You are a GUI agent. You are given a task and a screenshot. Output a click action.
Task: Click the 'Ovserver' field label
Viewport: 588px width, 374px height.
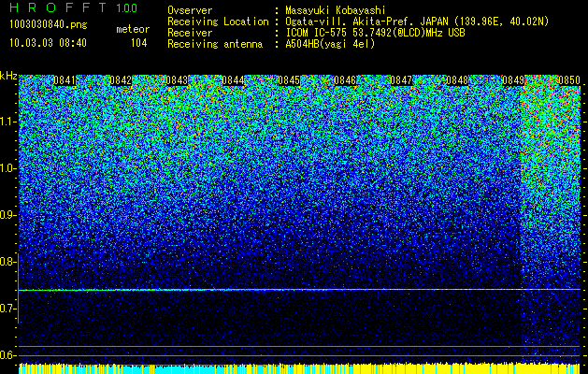(x=190, y=10)
